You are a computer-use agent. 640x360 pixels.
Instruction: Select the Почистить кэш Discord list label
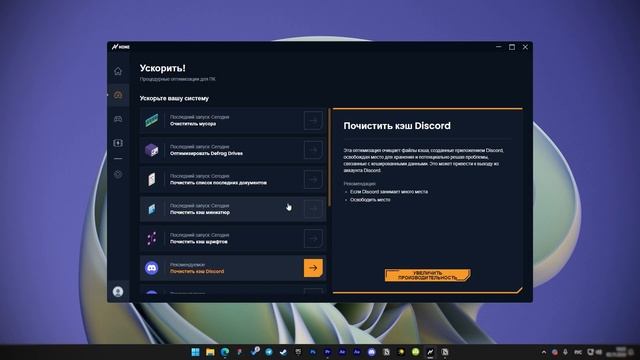[197, 271]
